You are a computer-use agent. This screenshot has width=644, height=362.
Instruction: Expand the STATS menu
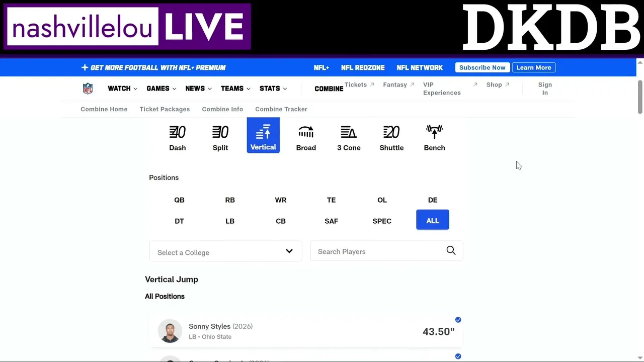point(273,88)
